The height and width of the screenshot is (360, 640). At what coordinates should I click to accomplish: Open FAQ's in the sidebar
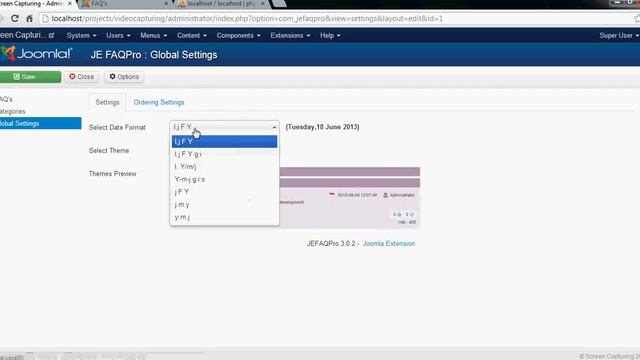pos(6,99)
